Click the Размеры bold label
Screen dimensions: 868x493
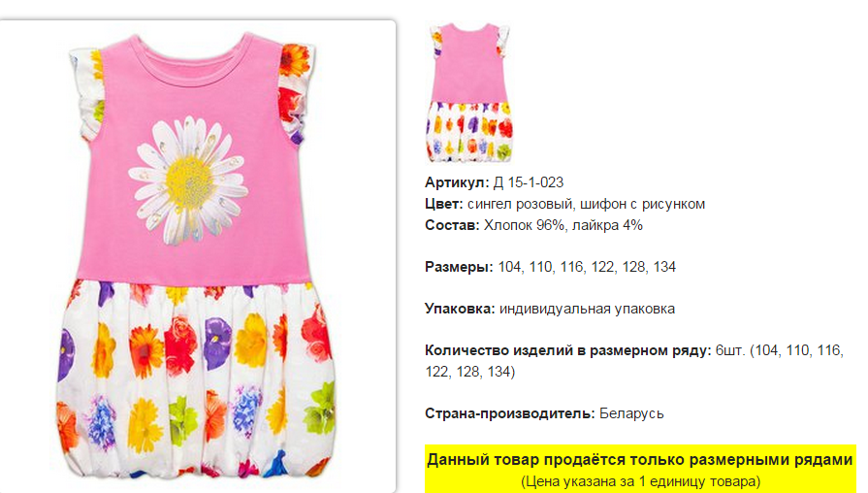(x=459, y=267)
